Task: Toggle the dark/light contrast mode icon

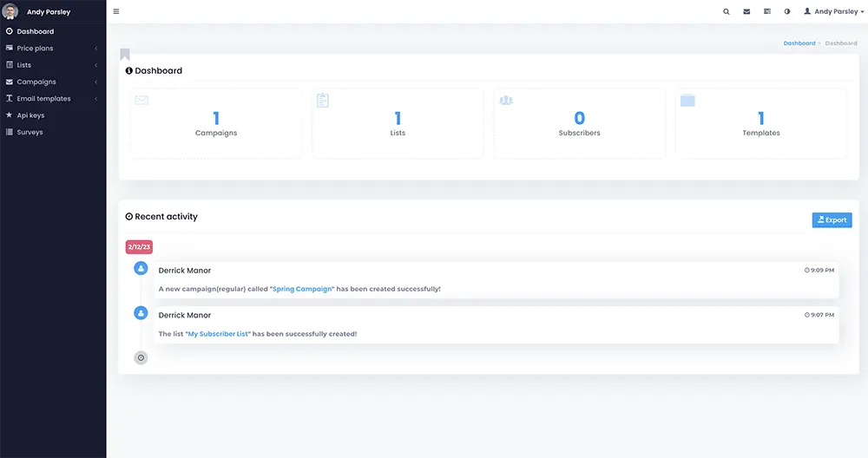Action: point(787,11)
